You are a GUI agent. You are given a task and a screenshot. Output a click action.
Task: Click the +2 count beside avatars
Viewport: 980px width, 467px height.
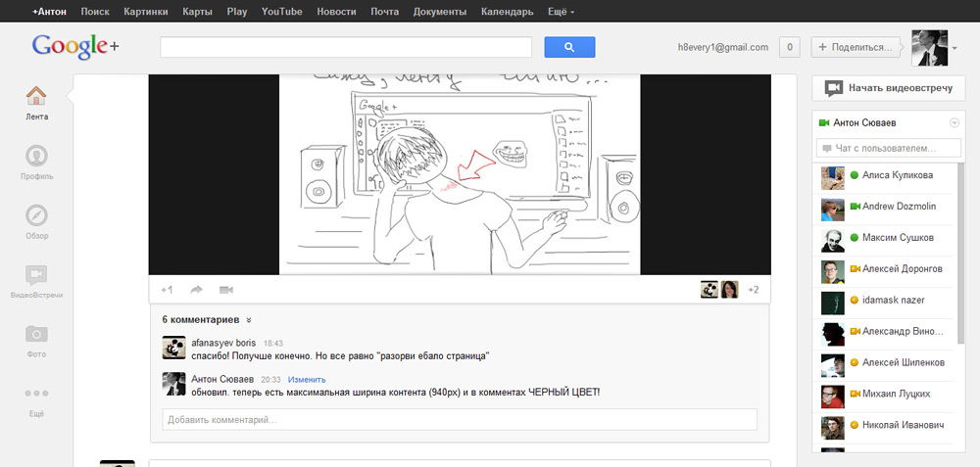click(x=754, y=290)
